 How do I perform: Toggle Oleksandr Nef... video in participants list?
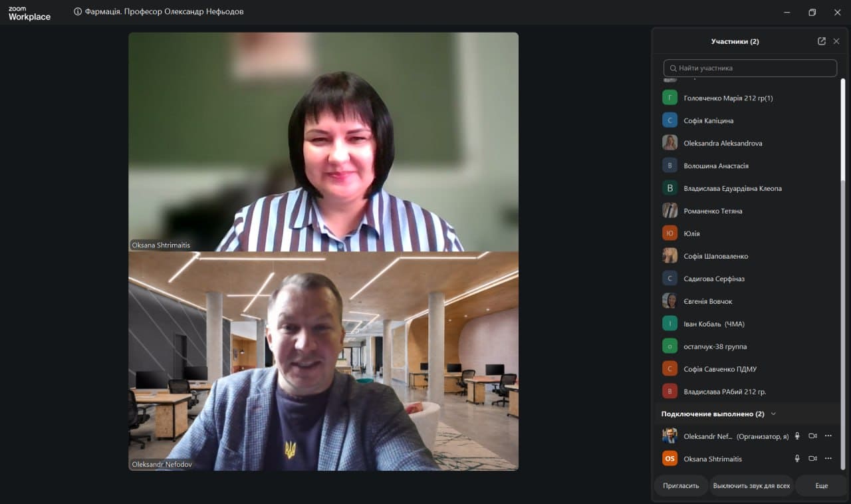pyautogui.click(x=812, y=436)
